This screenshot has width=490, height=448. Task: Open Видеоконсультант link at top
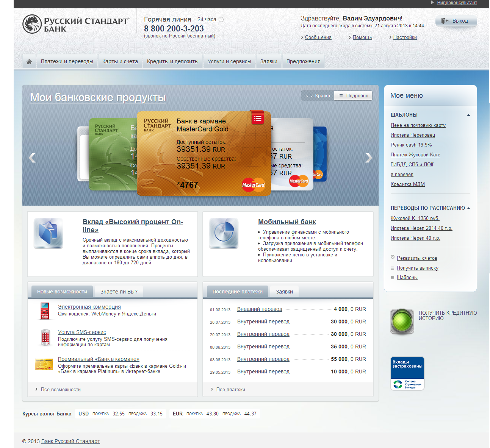(x=457, y=3)
